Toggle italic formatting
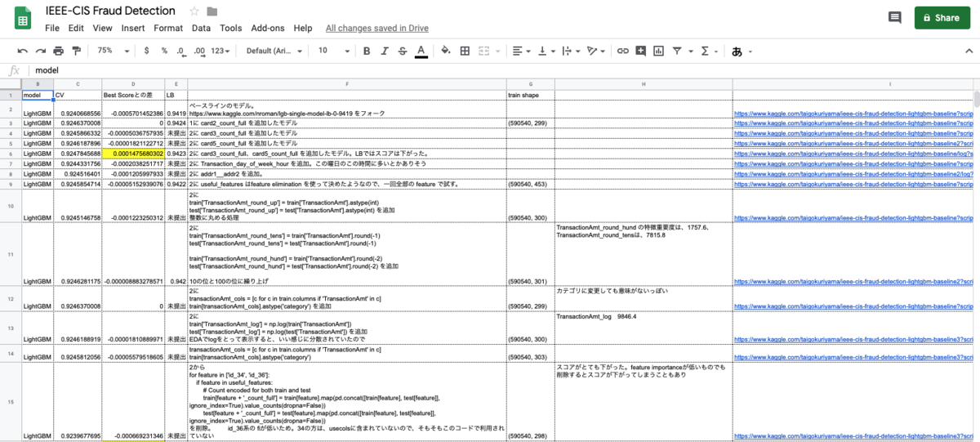The image size is (980, 442). 385,51
